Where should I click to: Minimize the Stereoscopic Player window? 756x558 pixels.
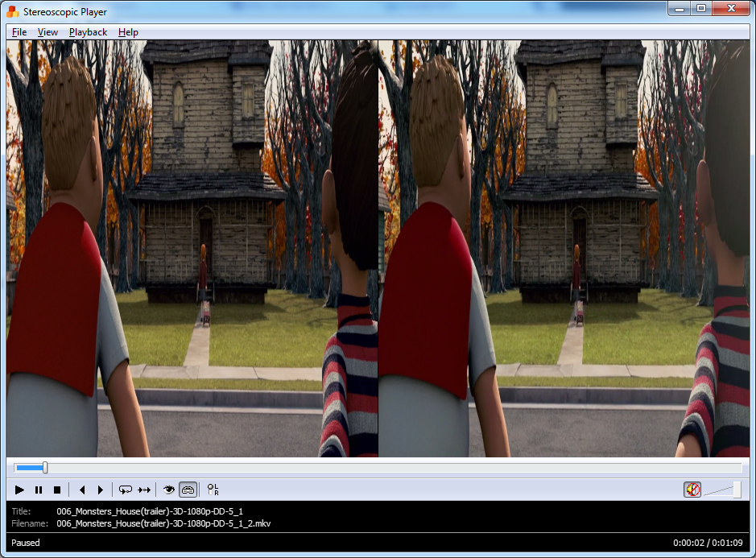point(680,8)
